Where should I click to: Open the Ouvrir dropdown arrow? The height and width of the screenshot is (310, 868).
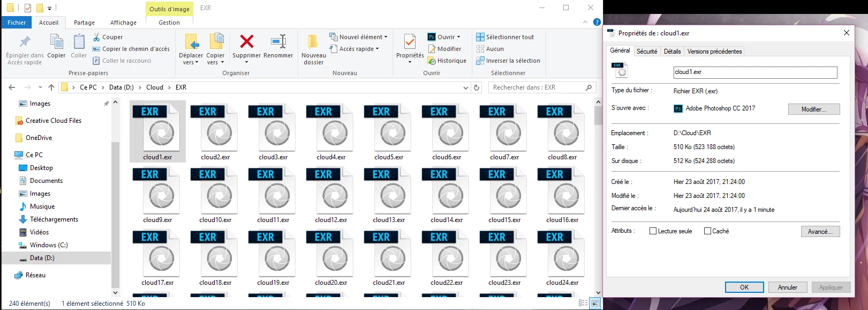458,37
